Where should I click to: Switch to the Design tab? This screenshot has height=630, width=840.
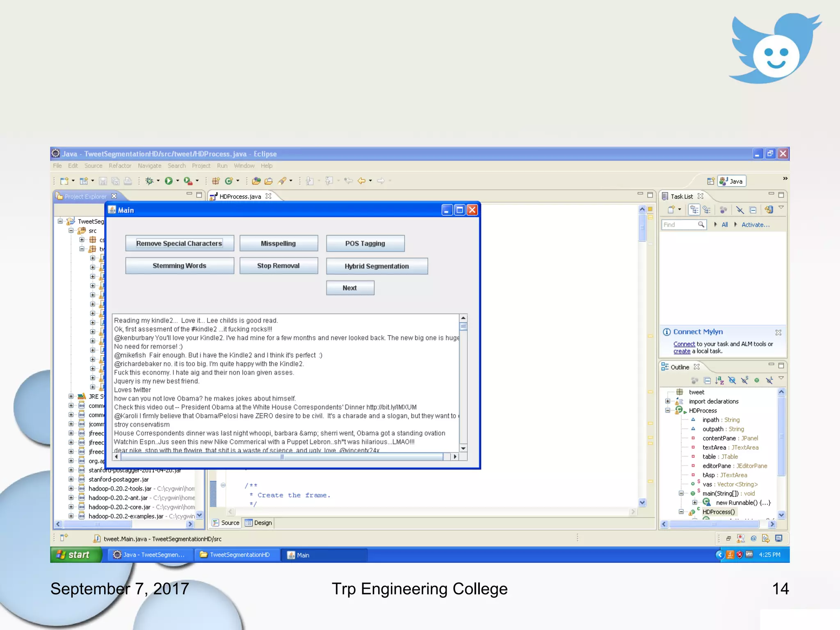(259, 523)
